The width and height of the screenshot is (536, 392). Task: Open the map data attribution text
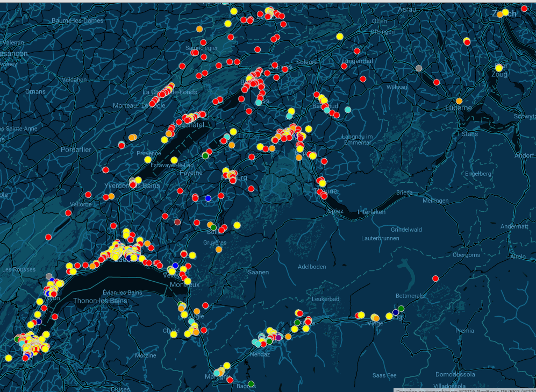(465, 390)
